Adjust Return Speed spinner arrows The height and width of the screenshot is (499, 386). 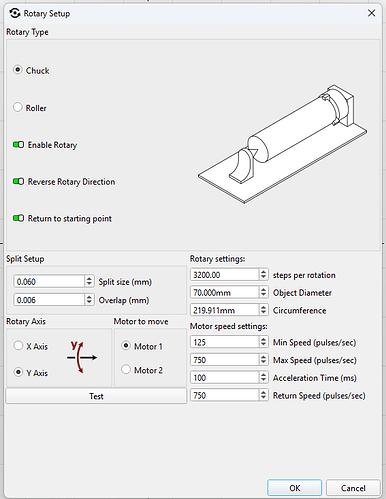[263, 395]
